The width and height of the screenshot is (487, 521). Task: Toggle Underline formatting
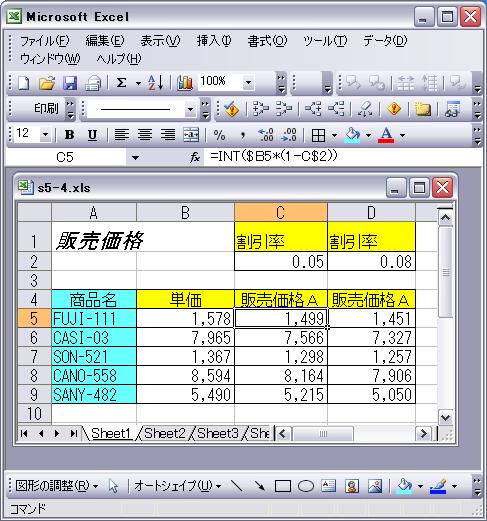(x=92, y=135)
